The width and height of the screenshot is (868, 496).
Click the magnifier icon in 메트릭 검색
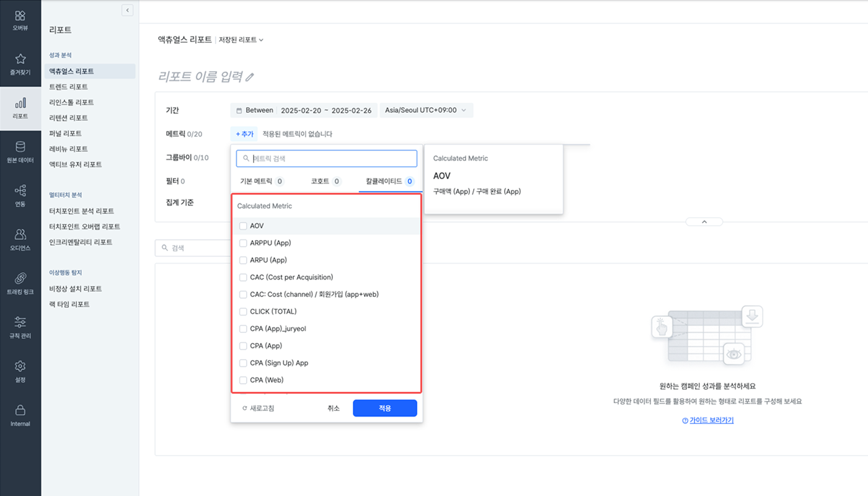pos(246,159)
